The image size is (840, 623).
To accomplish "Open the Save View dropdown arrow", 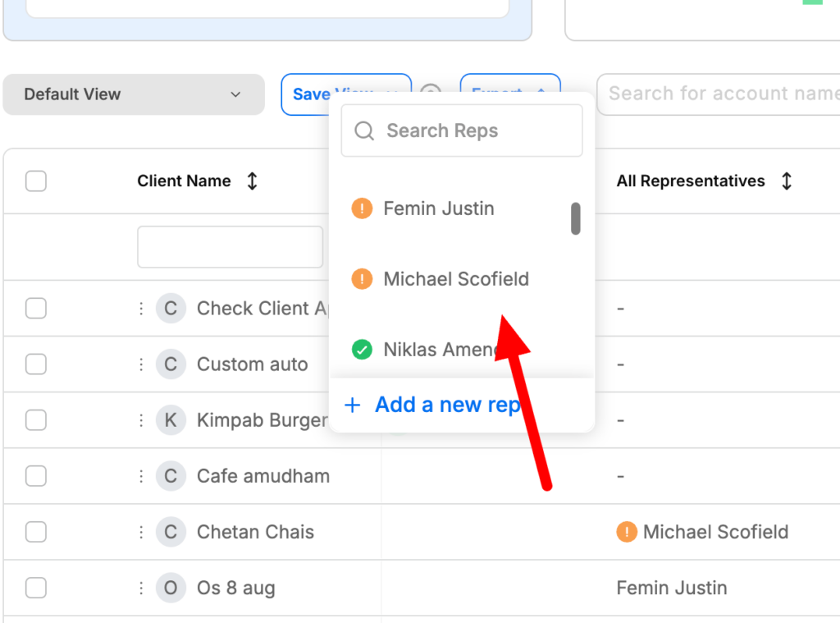I will (392, 94).
